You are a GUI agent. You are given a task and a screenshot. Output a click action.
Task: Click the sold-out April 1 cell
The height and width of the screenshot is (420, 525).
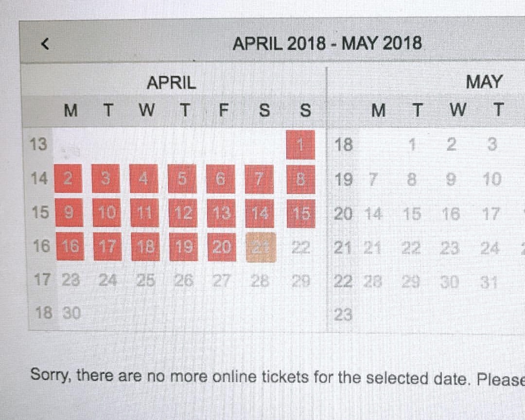coord(301,144)
